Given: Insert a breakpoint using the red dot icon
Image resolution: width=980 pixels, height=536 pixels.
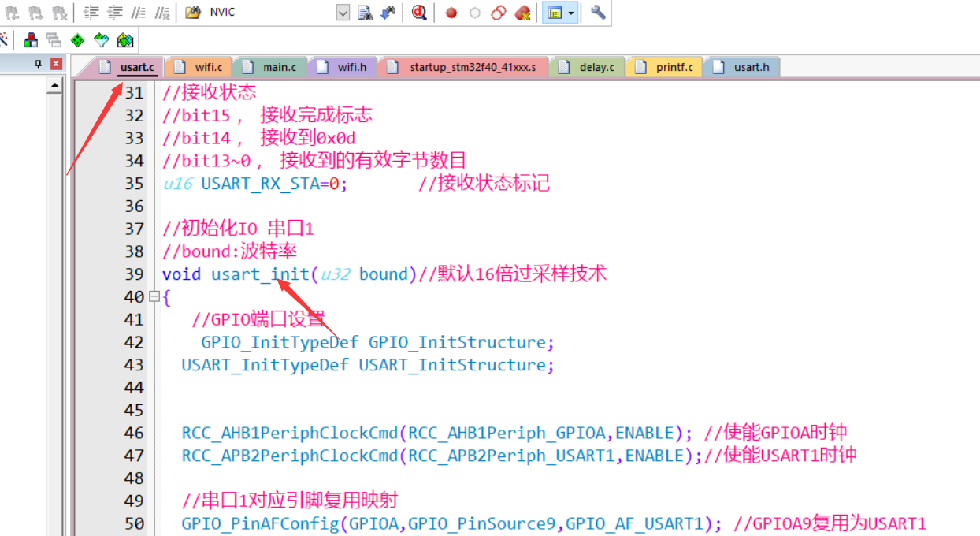Looking at the screenshot, I should (x=451, y=13).
